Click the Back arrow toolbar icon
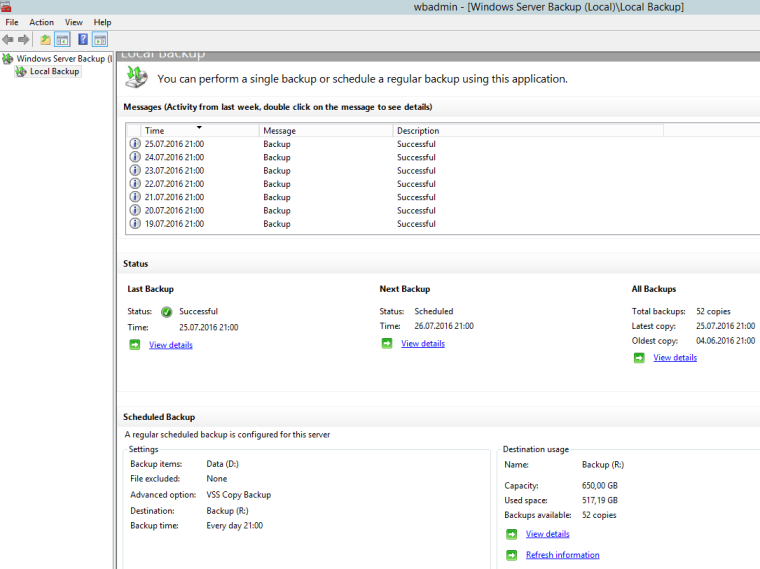This screenshot has height=569, width=760. (x=8, y=40)
